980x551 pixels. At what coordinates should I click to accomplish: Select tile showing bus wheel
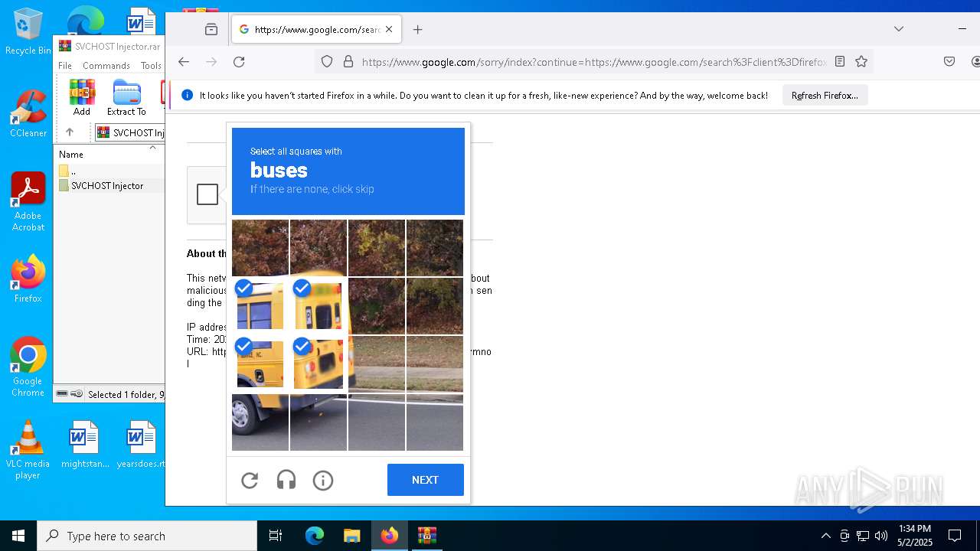tap(260, 422)
